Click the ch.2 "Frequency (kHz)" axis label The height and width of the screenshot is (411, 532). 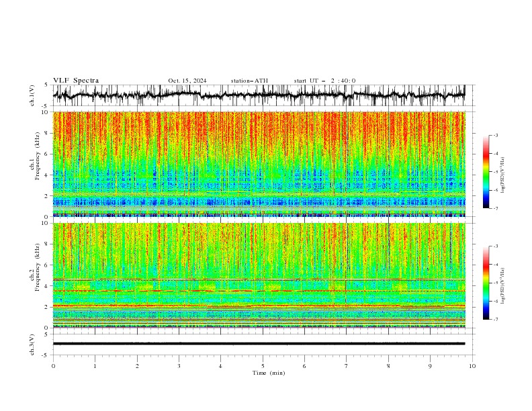(38, 267)
